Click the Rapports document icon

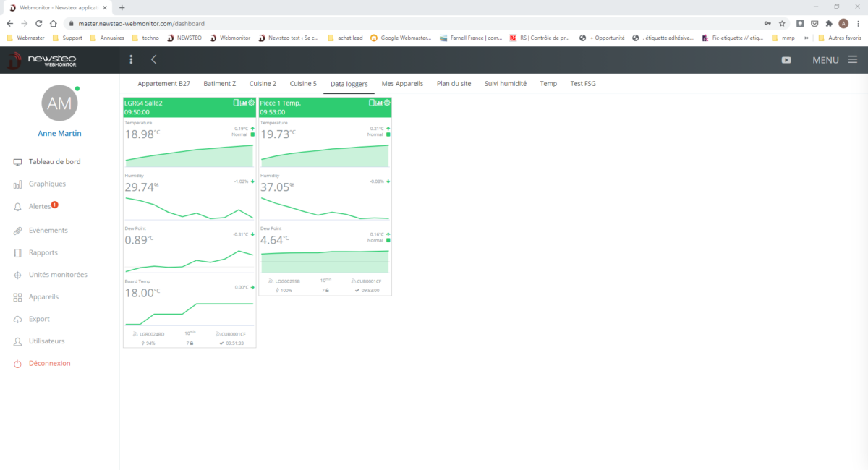(x=17, y=253)
